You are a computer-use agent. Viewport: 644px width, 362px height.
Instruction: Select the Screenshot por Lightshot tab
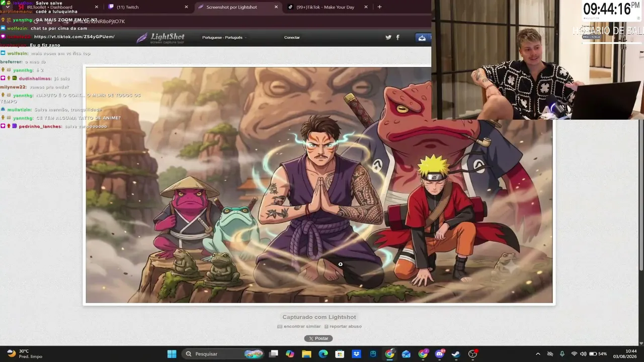click(x=237, y=7)
